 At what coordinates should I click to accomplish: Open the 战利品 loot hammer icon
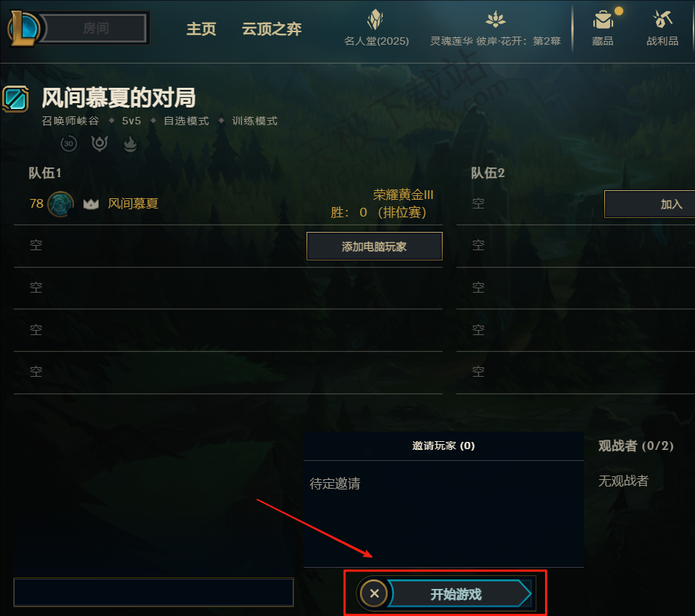point(663,19)
